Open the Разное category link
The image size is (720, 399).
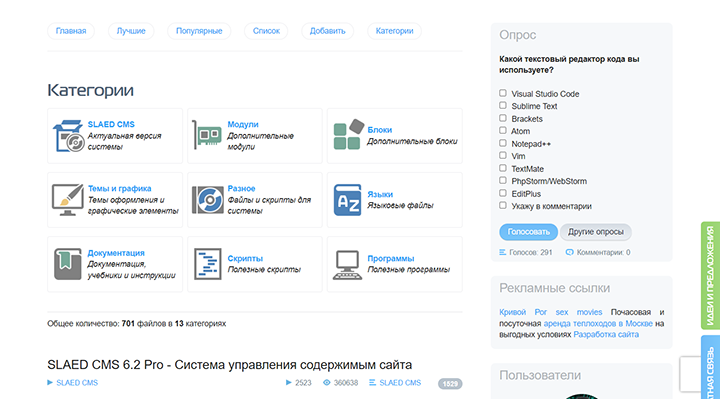(x=242, y=189)
